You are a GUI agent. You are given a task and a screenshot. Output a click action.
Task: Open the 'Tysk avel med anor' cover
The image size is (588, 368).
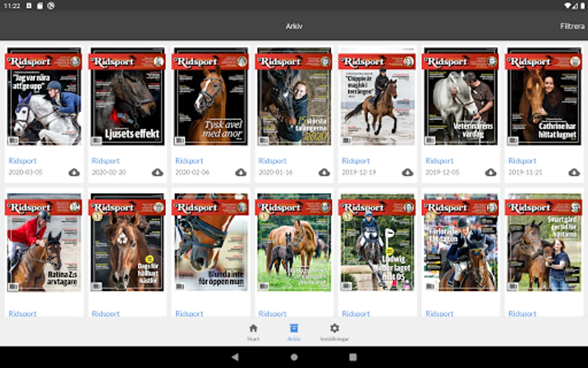211,96
